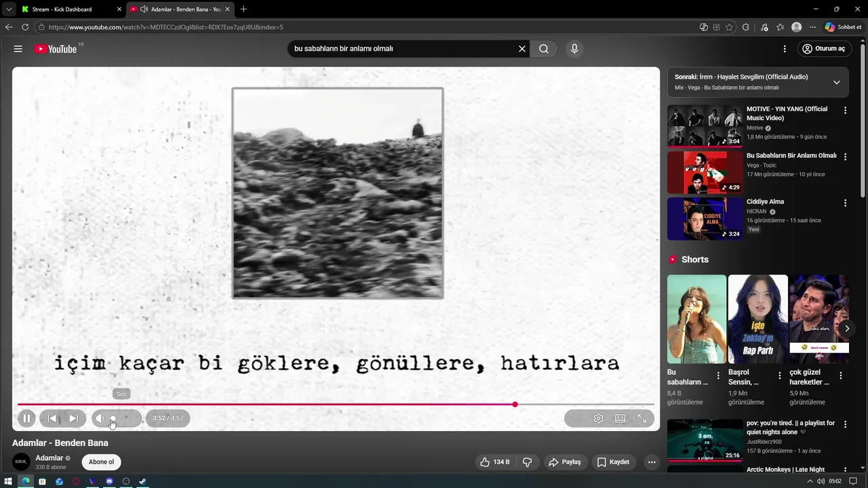Clear the search box with the X
The width and height of the screenshot is (868, 488).
(x=522, y=49)
